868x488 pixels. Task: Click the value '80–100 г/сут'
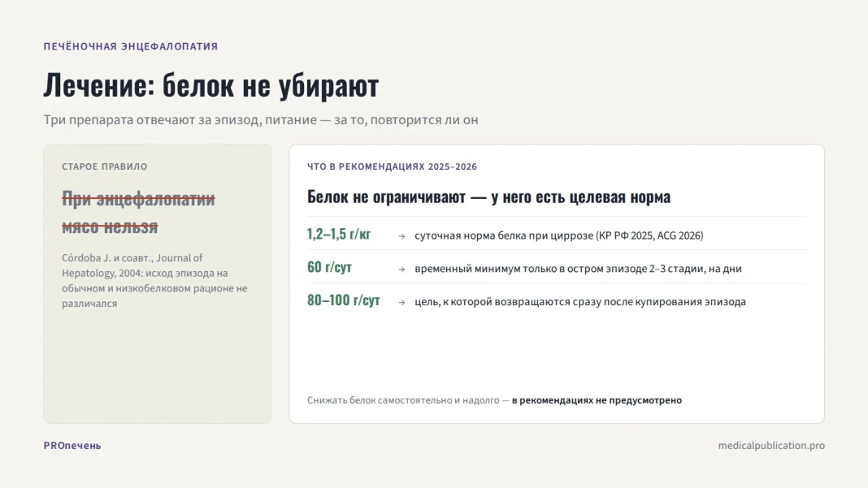click(344, 300)
